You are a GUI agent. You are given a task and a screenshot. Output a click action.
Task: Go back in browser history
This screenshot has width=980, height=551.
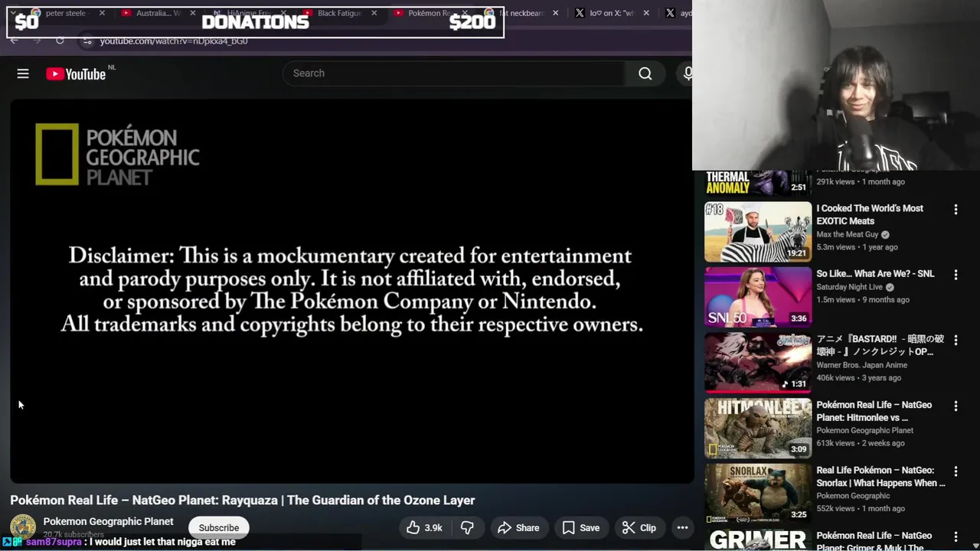(x=14, y=40)
